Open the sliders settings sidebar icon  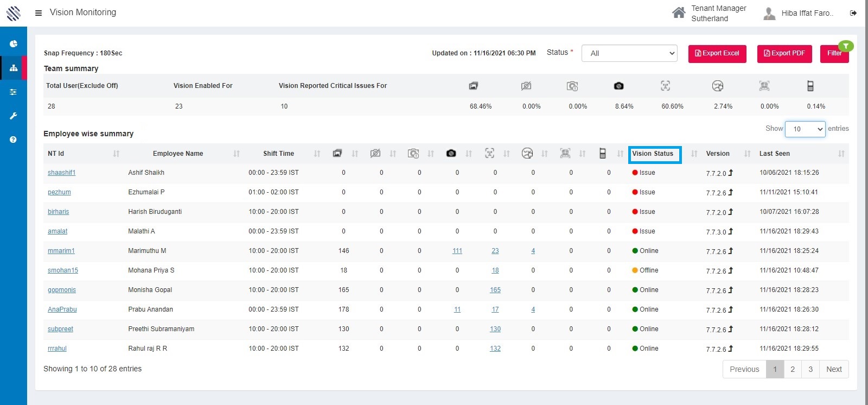point(14,92)
